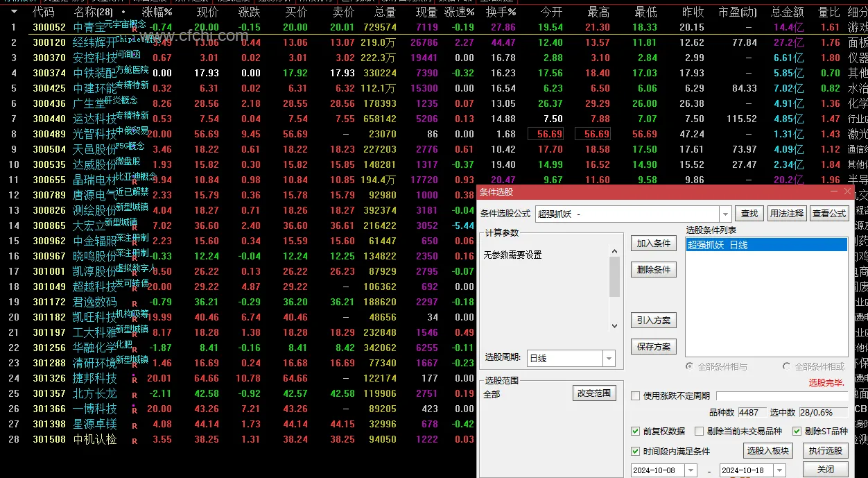The width and height of the screenshot is (868, 478).
Task: Click the 加入条件 button
Action: (x=653, y=244)
